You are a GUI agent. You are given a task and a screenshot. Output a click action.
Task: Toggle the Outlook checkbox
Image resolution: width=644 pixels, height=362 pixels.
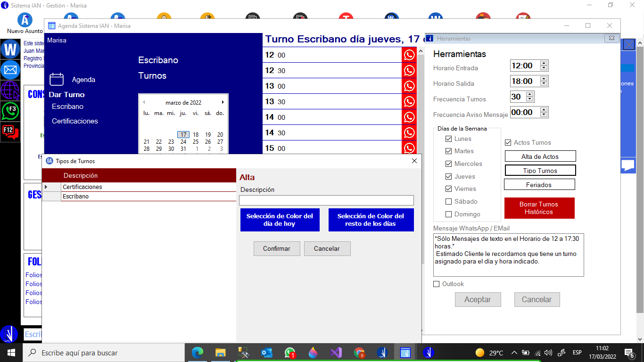(x=436, y=284)
